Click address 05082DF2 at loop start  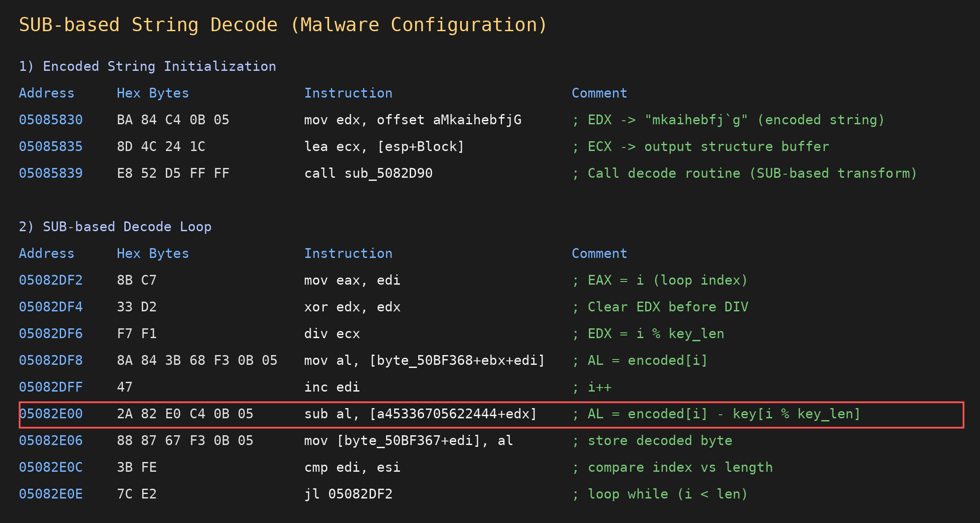(x=50, y=280)
